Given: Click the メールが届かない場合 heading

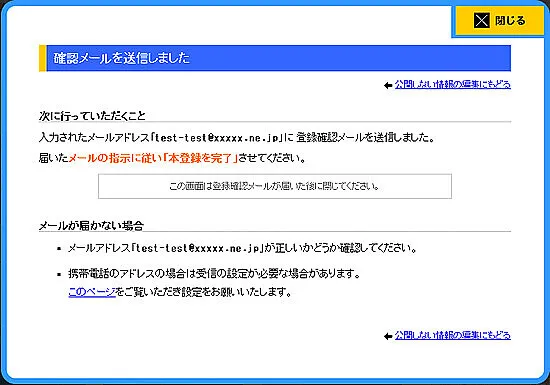Looking at the screenshot, I should coord(91,225).
